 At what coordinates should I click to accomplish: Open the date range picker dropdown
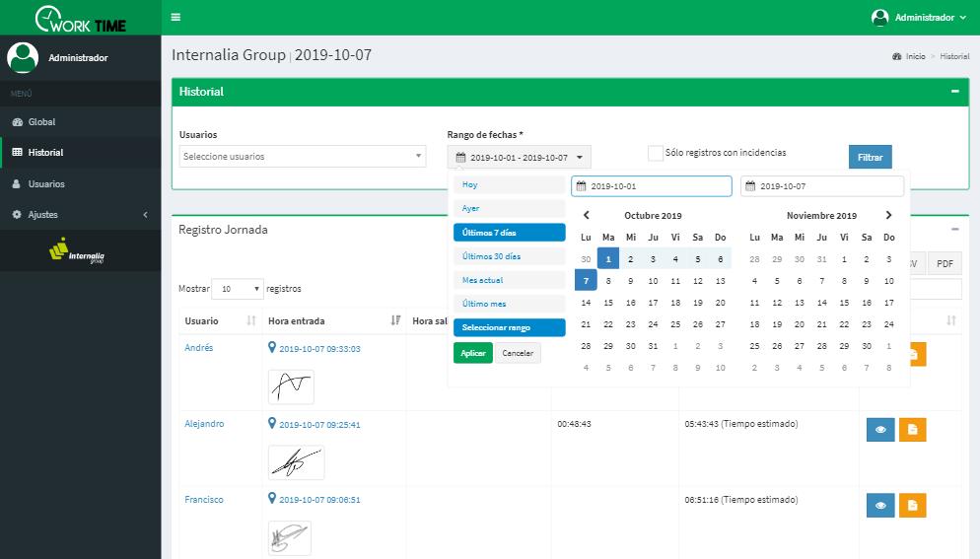[x=519, y=157]
